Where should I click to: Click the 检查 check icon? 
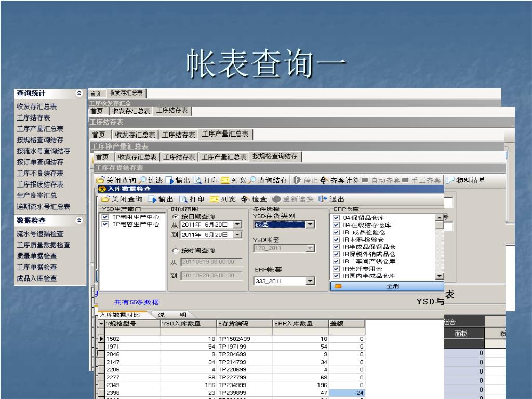[245, 199]
